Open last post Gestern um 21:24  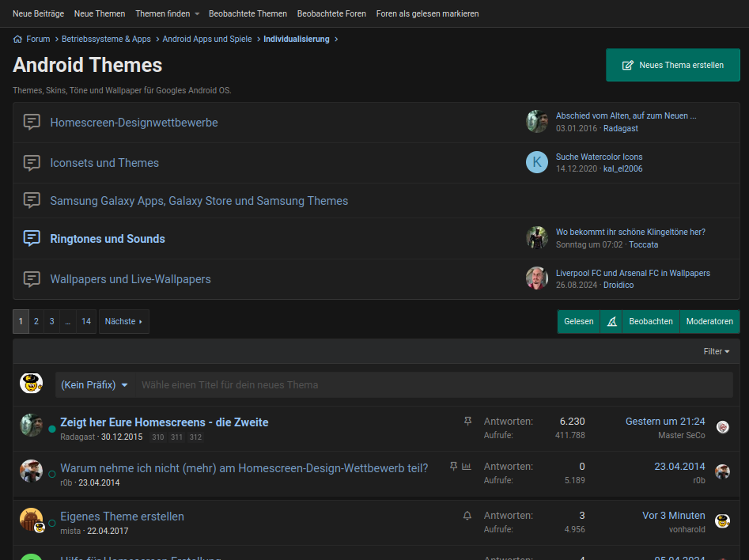coord(665,422)
